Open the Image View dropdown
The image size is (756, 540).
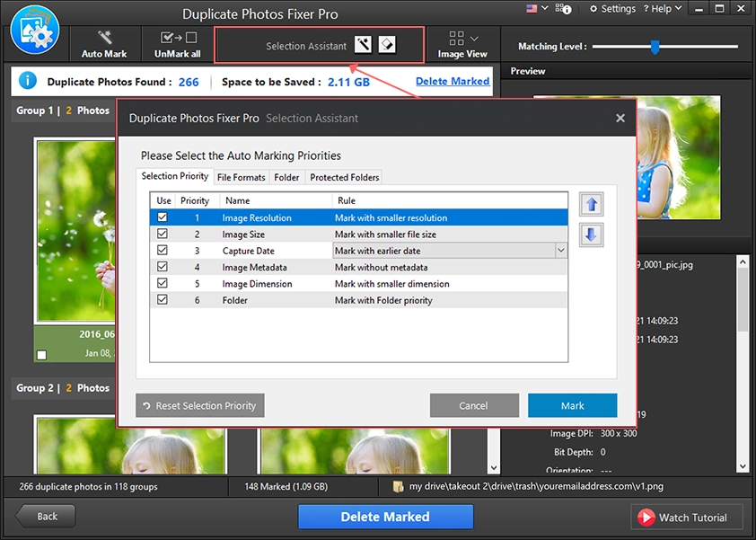pos(462,44)
